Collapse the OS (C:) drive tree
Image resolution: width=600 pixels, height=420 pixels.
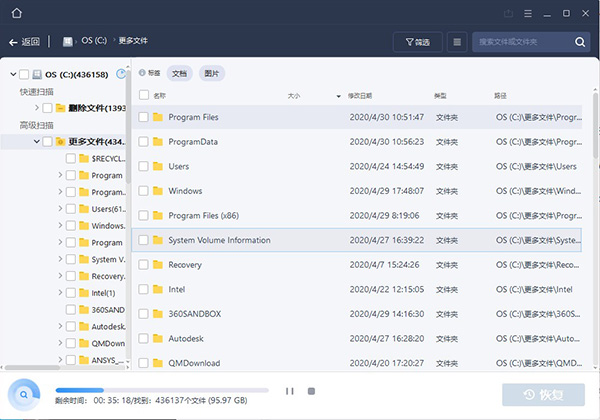pos(11,74)
